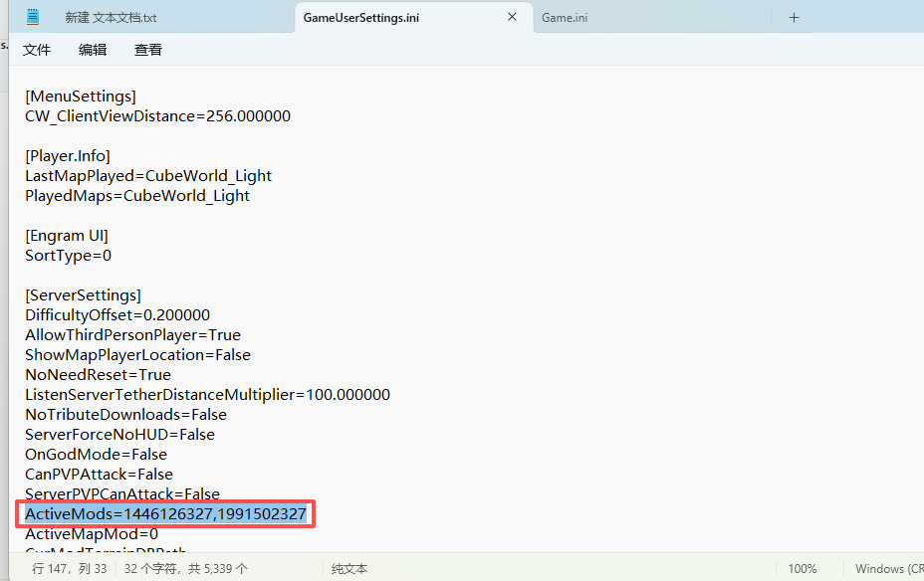Viewport: 924px width, 581px height.
Task: Click the 纯文本 label in status bar
Action: pyautogui.click(x=349, y=569)
